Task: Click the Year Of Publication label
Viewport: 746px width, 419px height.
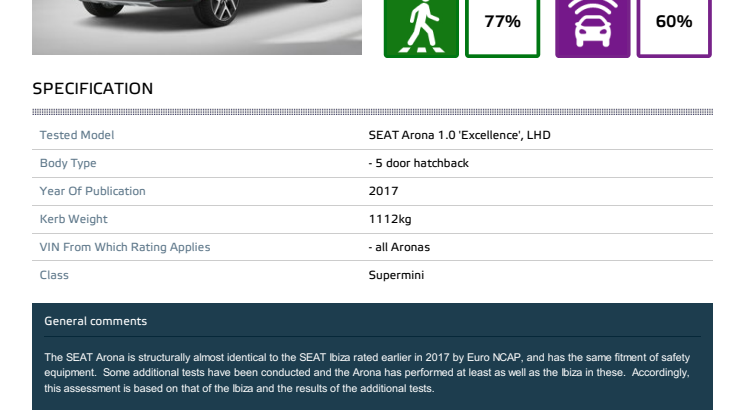Action: (92, 191)
